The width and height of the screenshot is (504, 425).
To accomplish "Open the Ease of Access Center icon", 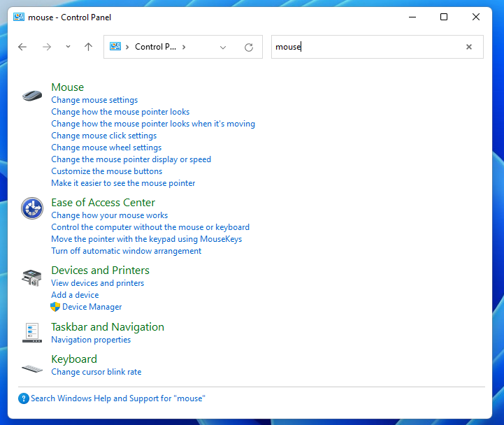I will coord(32,208).
